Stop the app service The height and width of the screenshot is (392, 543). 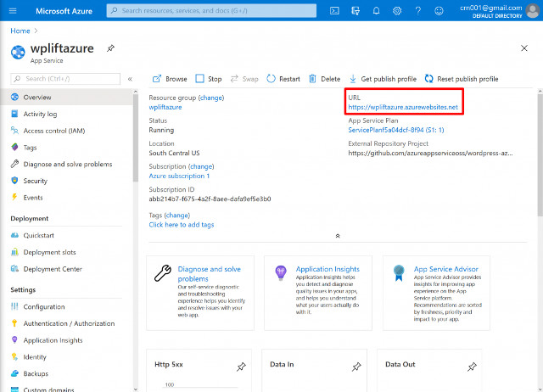(209, 79)
